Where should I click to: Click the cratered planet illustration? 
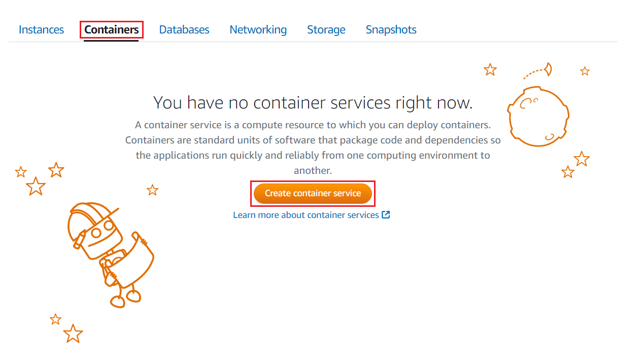pyautogui.click(x=538, y=117)
